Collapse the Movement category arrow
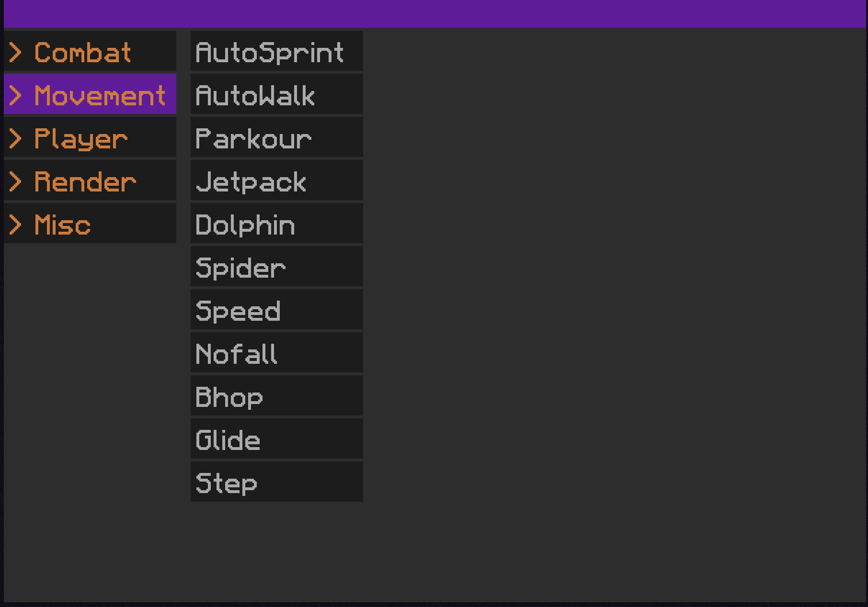 (15, 96)
